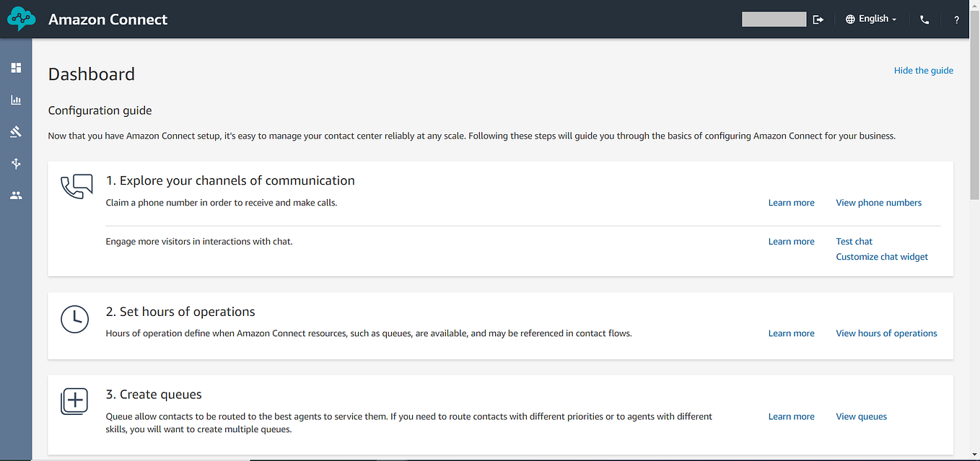Image resolution: width=980 pixels, height=461 pixels.
Task: Click the search field in the top bar
Action: click(774, 19)
